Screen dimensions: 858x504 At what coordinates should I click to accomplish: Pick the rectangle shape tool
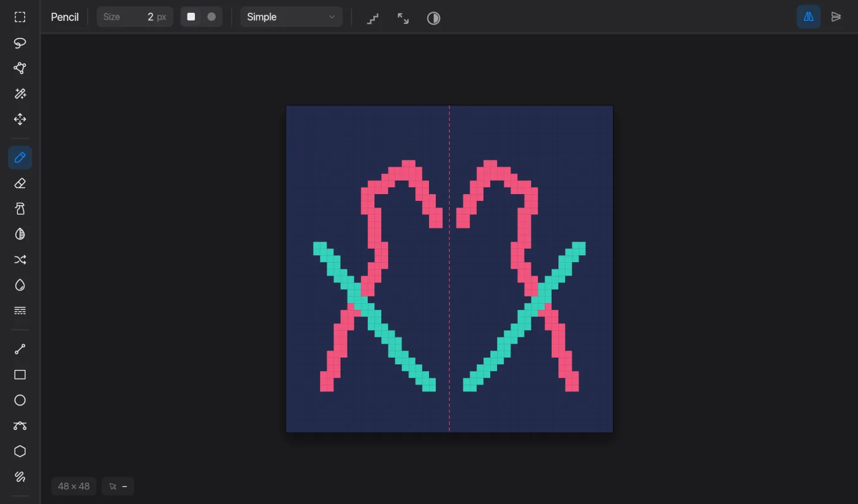coord(20,375)
